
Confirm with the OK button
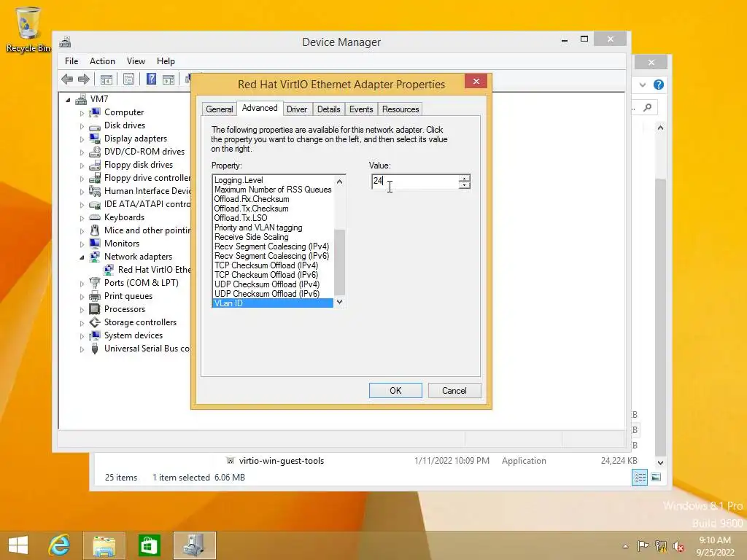[x=395, y=391]
